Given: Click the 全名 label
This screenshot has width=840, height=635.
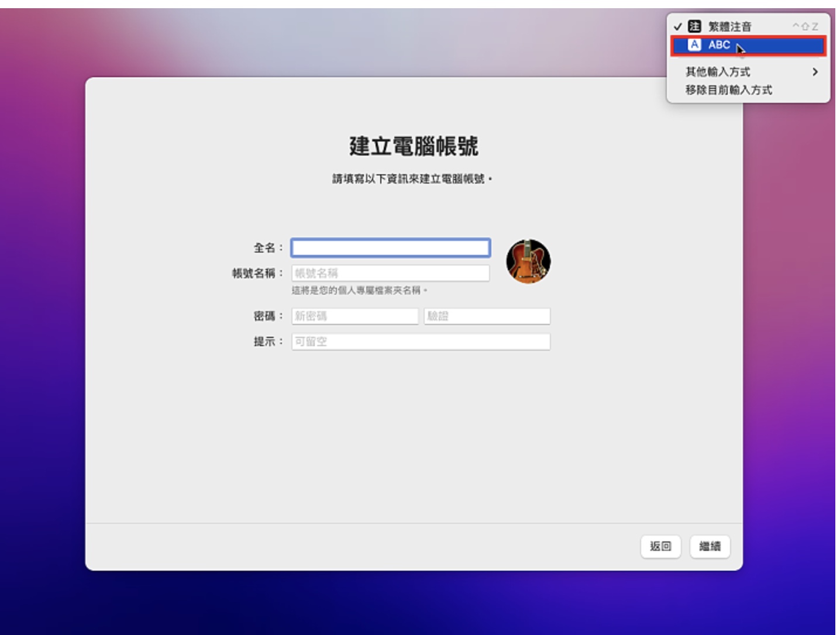Looking at the screenshot, I should pos(268,248).
